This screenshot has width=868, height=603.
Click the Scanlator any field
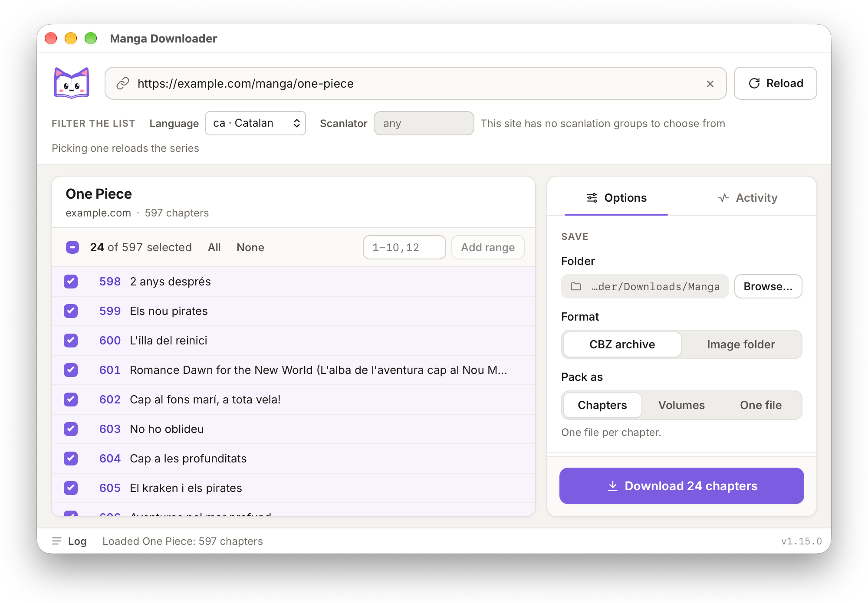coord(424,123)
